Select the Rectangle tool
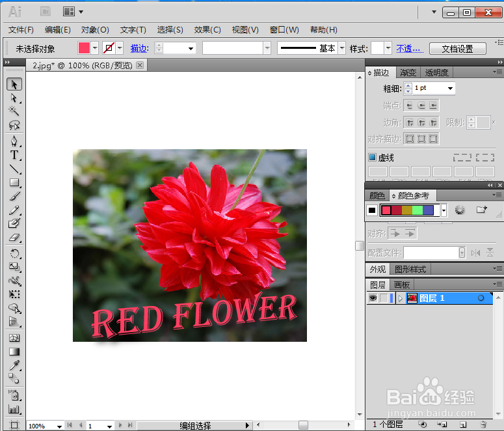504x431 pixels. tap(14, 182)
